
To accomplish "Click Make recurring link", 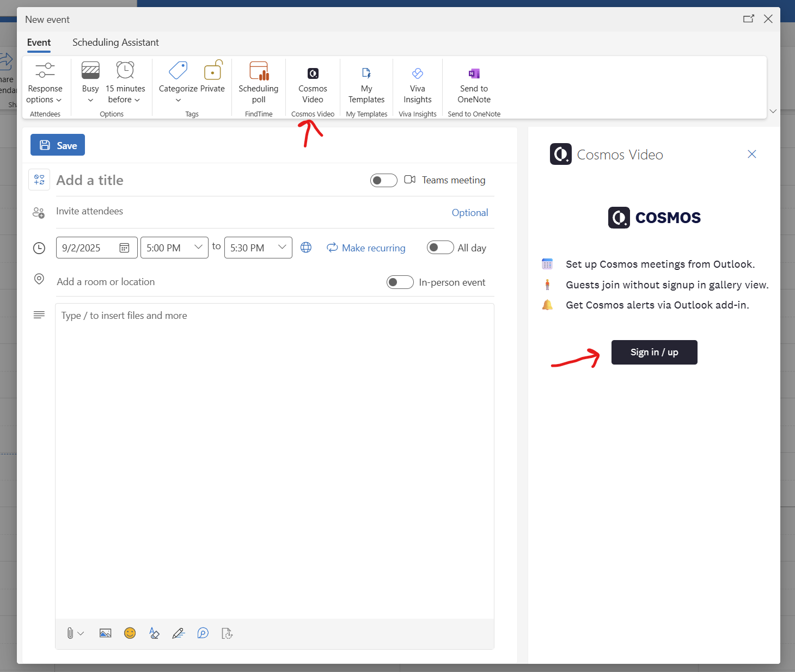I will 366,248.
